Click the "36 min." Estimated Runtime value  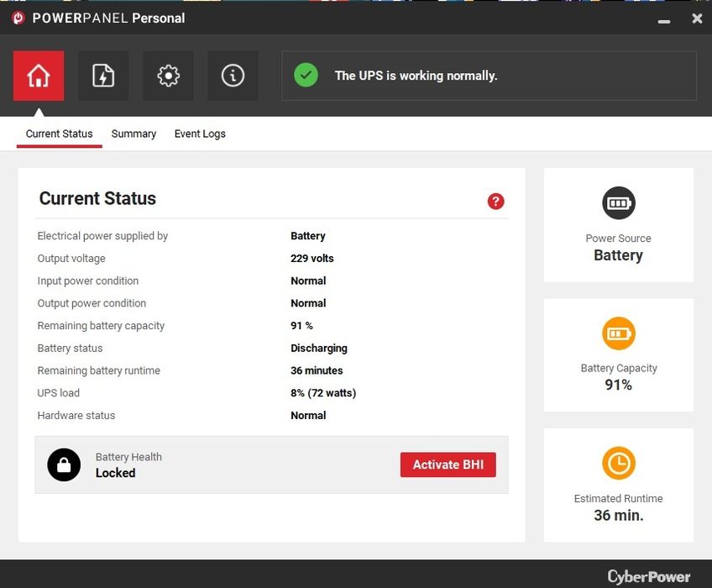[x=619, y=515]
